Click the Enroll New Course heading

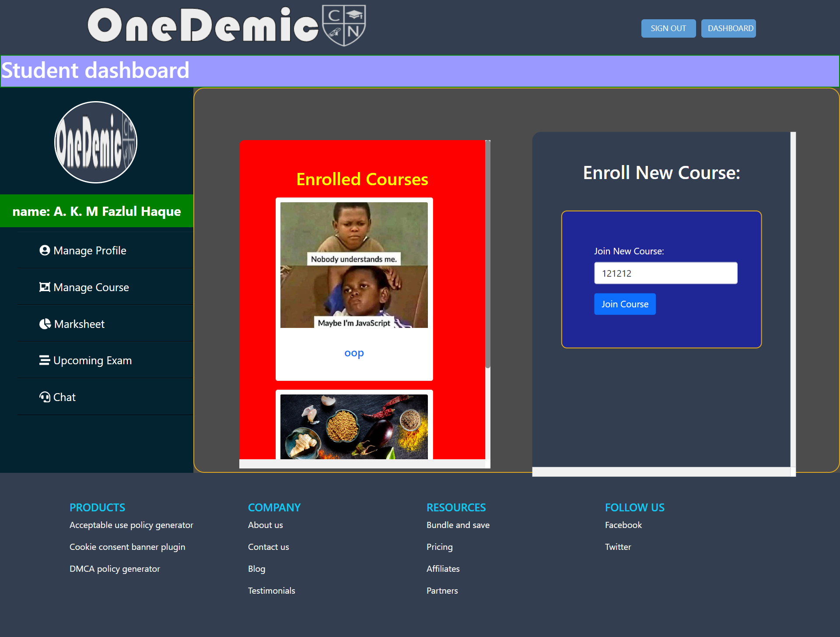661,172
